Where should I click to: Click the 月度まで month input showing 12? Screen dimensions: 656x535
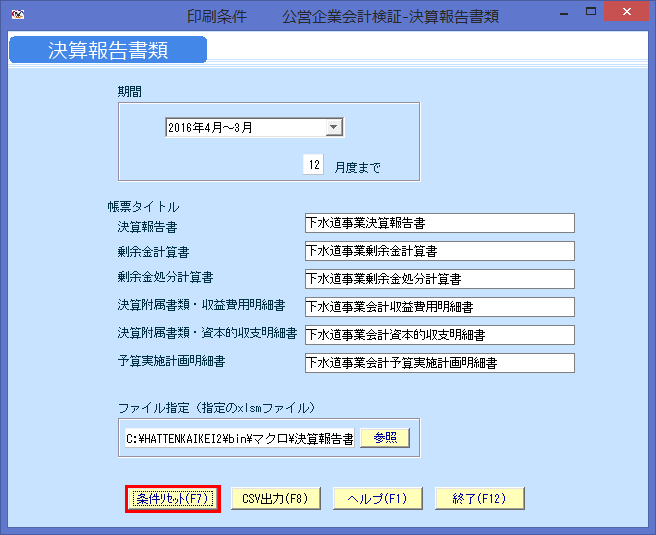[313, 164]
